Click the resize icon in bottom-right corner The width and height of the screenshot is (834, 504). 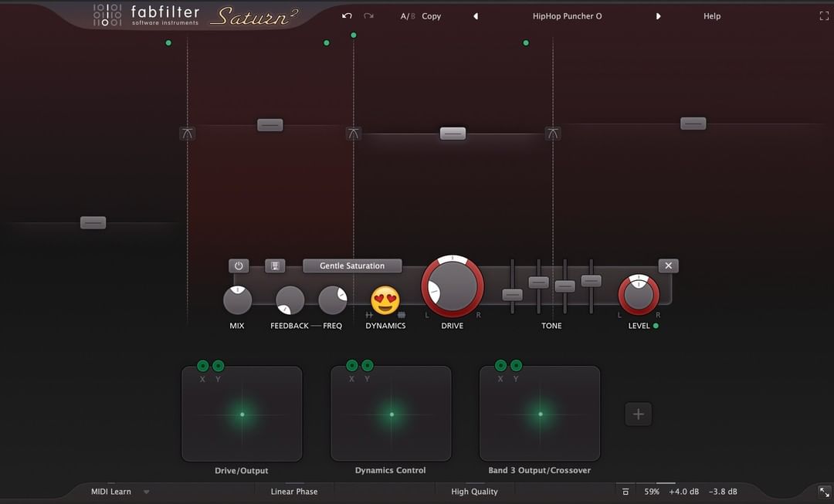click(x=824, y=492)
